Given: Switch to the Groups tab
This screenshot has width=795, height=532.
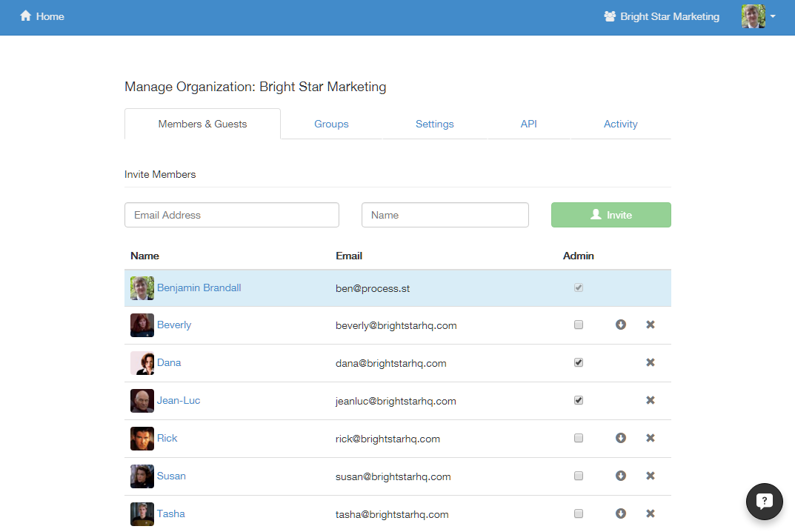Looking at the screenshot, I should tap(331, 124).
